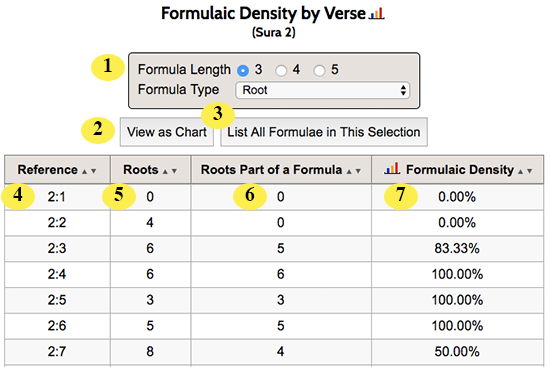Click the Roots Part of a Formula header
The height and width of the screenshot is (367, 550).
[281, 170]
